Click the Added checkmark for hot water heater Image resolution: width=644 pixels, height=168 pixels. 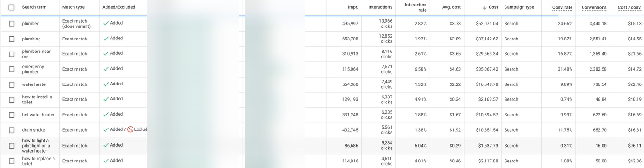click(x=106, y=114)
